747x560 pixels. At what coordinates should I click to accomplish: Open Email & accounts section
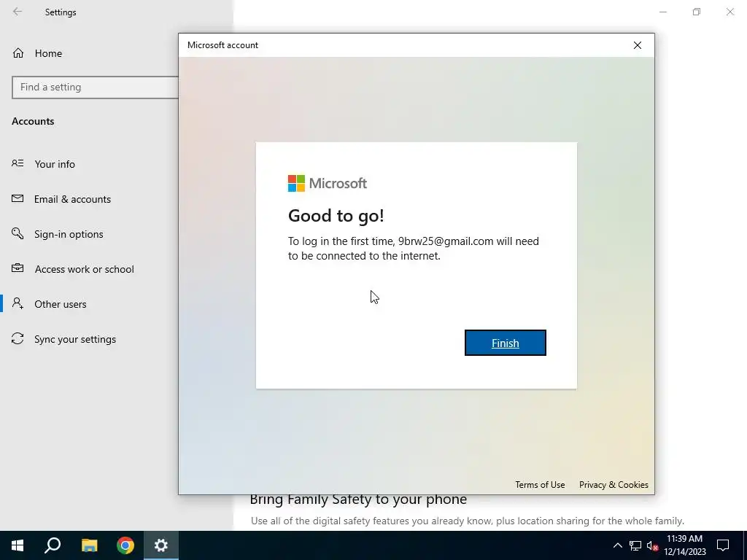[x=72, y=199]
